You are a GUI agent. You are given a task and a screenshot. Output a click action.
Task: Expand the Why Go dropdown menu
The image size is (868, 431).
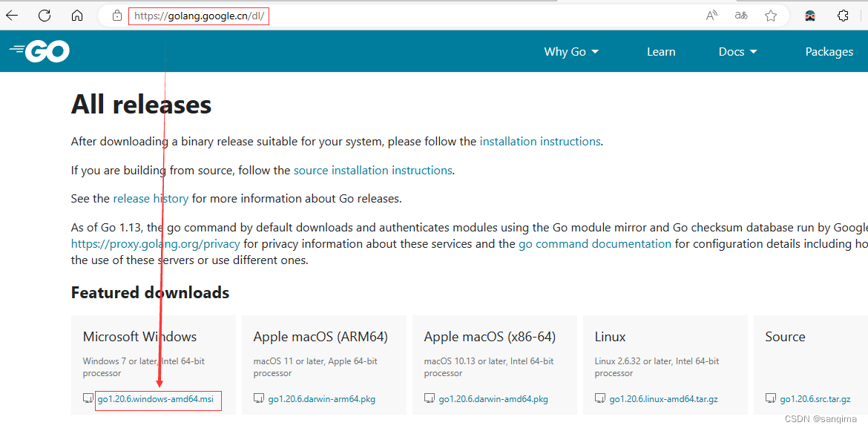pyautogui.click(x=571, y=51)
